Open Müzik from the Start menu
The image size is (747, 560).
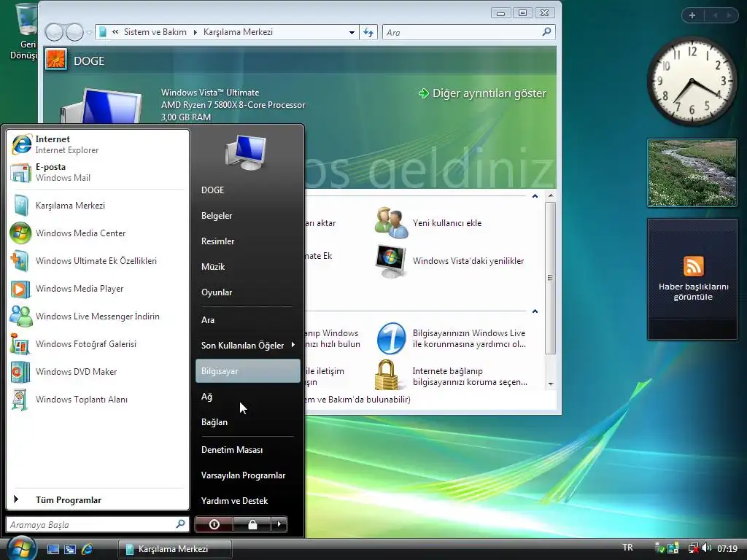pyautogui.click(x=248, y=267)
